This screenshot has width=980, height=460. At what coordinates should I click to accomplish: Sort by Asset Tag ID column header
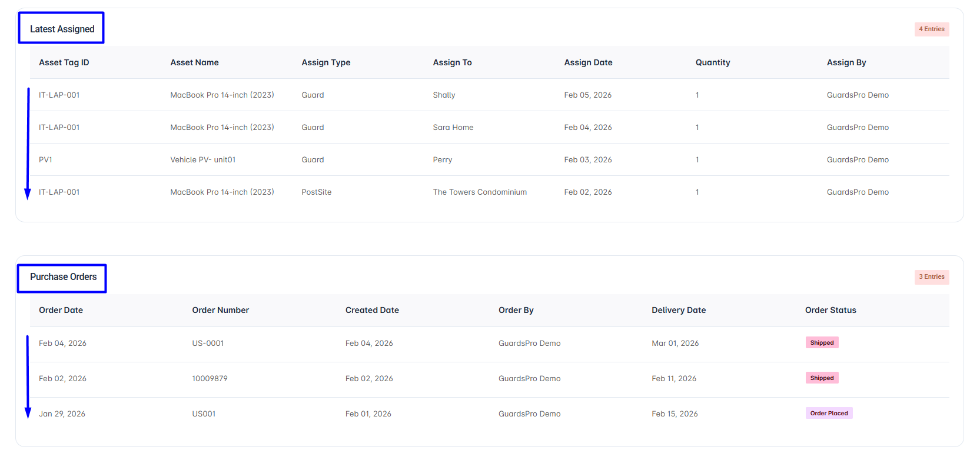click(64, 62)
